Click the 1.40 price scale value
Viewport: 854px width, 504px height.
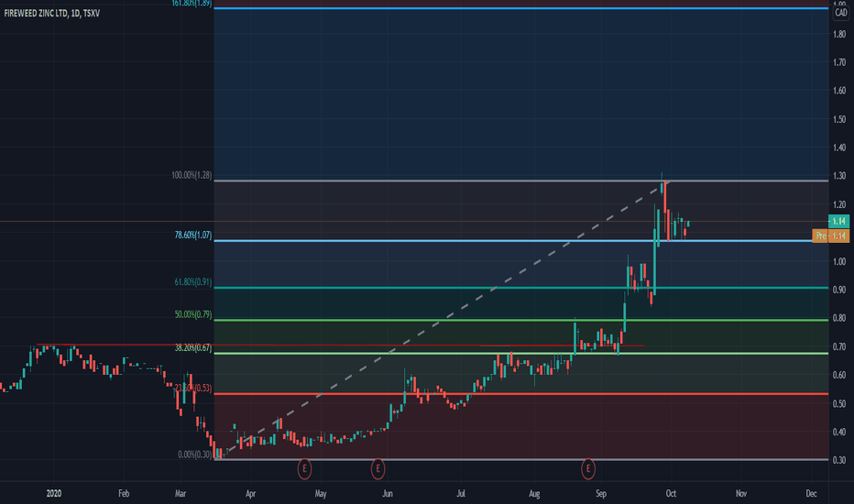coord(839,148)
